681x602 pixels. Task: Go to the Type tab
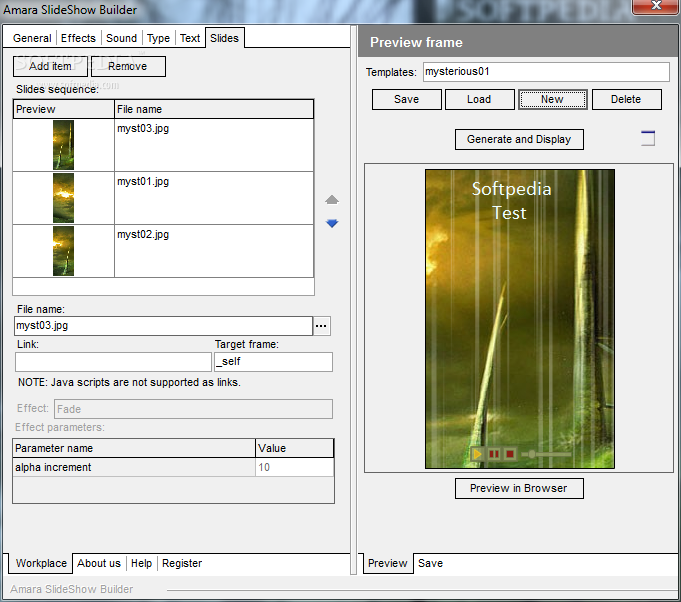pos(158,38)
